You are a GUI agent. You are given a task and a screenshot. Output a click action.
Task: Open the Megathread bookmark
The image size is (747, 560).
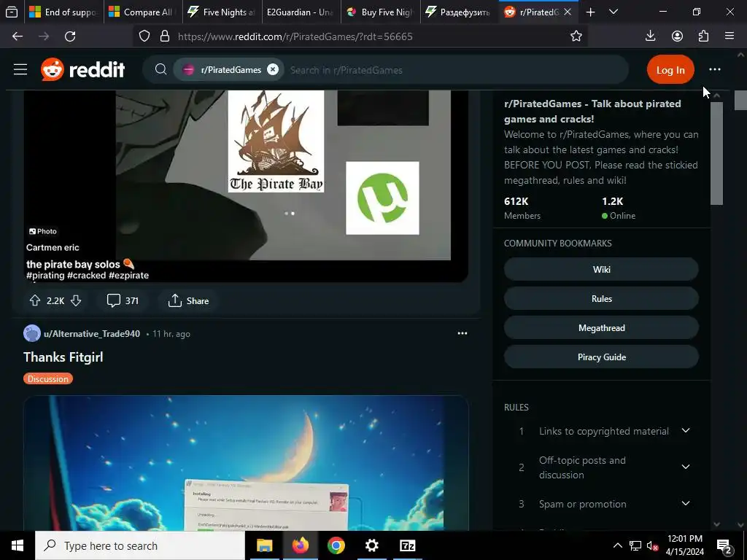[x=601, y=327]
